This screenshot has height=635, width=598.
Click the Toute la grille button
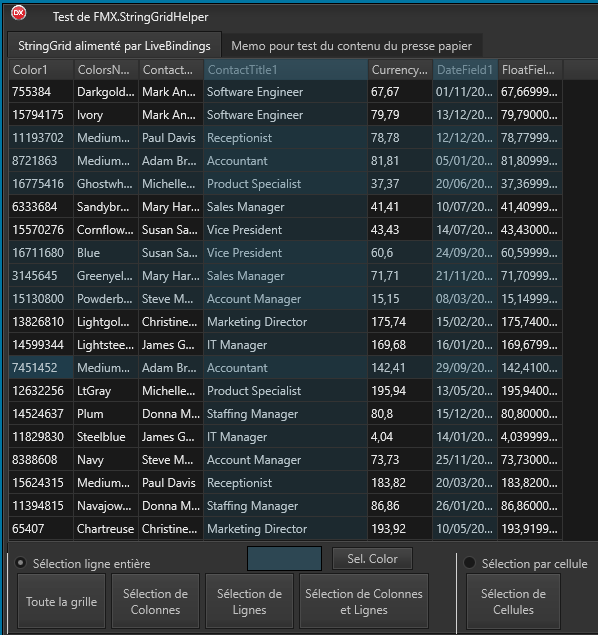(x=62, y=601)
